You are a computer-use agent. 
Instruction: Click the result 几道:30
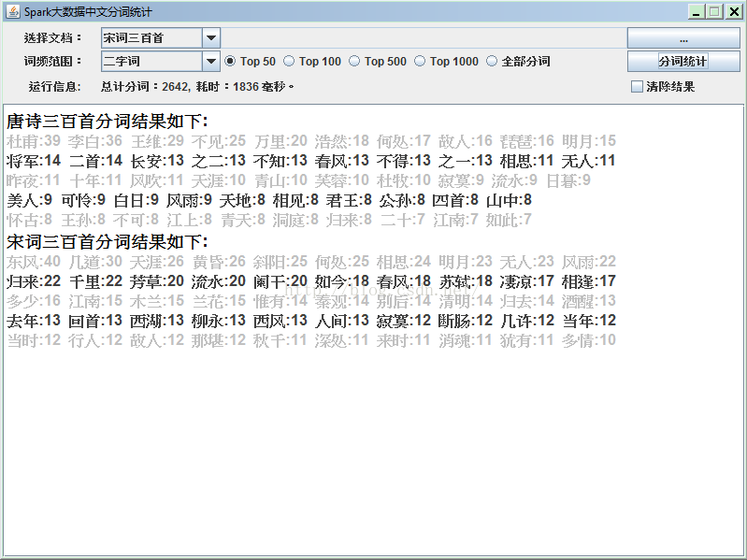(x=95, y=262)
